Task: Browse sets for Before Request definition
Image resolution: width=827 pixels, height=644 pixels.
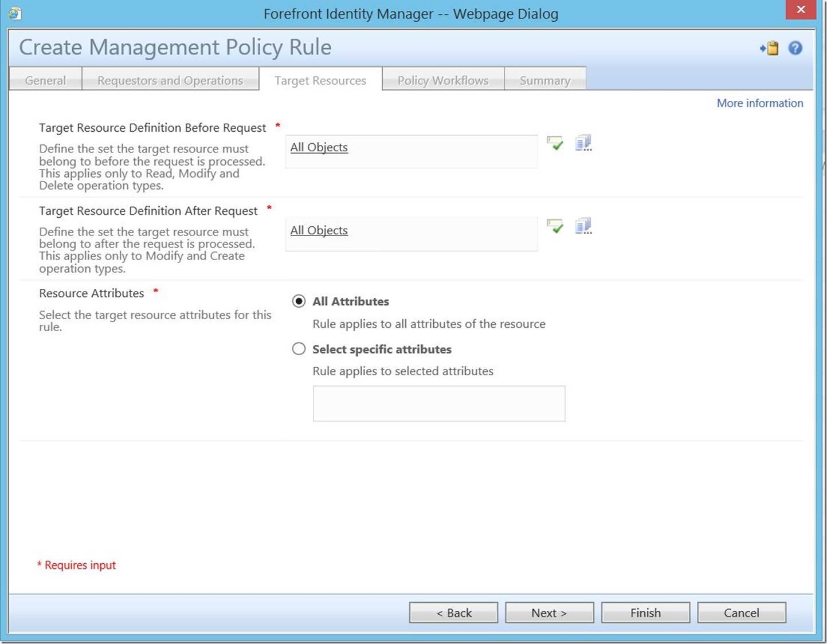Action: [x=583, y=143]
